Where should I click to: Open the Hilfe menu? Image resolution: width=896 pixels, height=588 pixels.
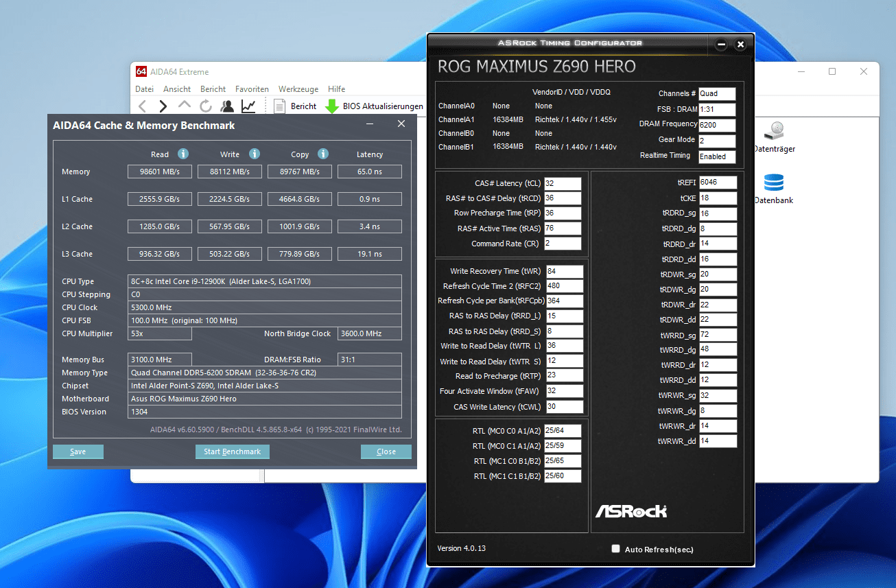click(x=336, y=89)
